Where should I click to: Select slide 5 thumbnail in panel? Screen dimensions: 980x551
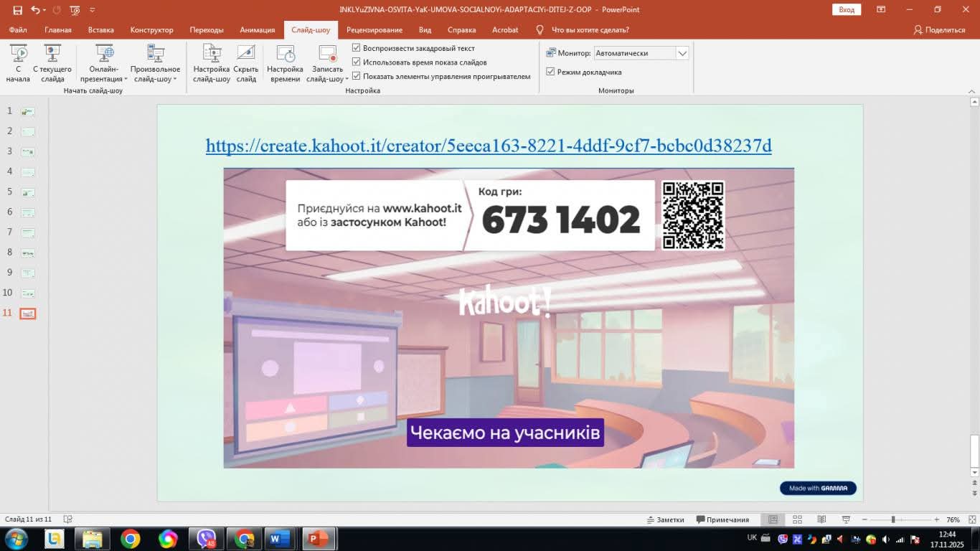coord(28,192)
